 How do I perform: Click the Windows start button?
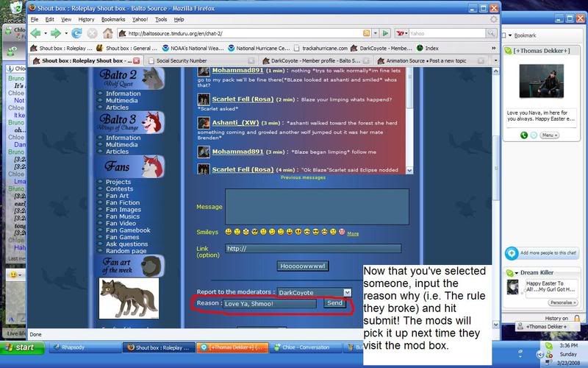click(22, 347)
